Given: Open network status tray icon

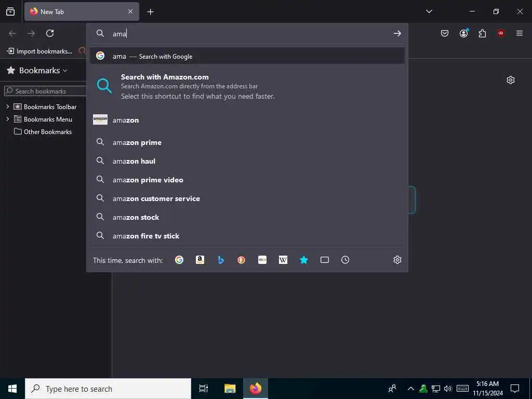Looking at the screenshot, I should click(436, 389).
